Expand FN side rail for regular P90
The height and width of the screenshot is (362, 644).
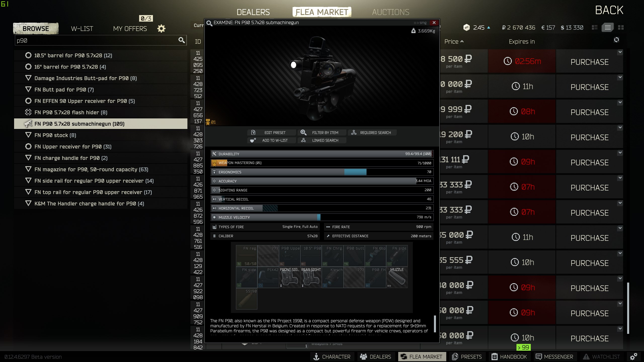pyautogui.click(x=101, y=181)
